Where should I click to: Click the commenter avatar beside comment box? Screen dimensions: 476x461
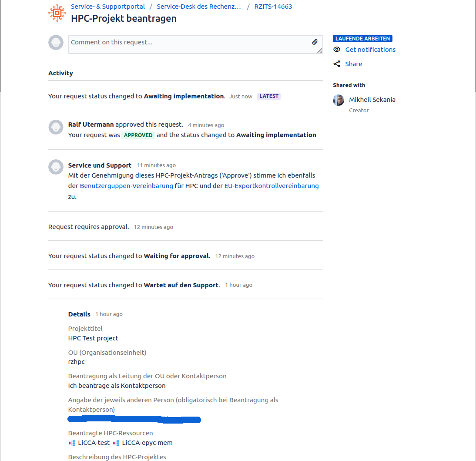[x=56, y=43]
